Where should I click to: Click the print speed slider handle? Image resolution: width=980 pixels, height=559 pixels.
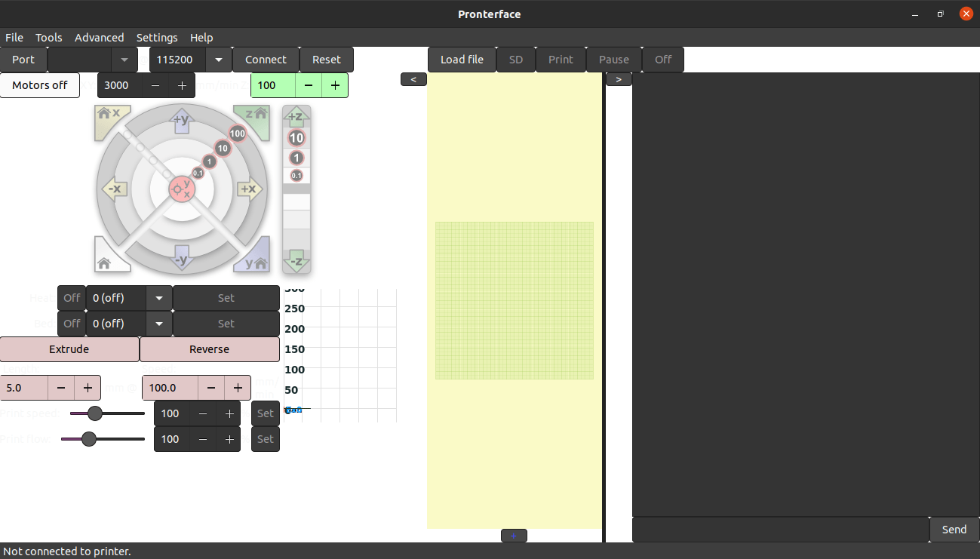click(95, 413)
